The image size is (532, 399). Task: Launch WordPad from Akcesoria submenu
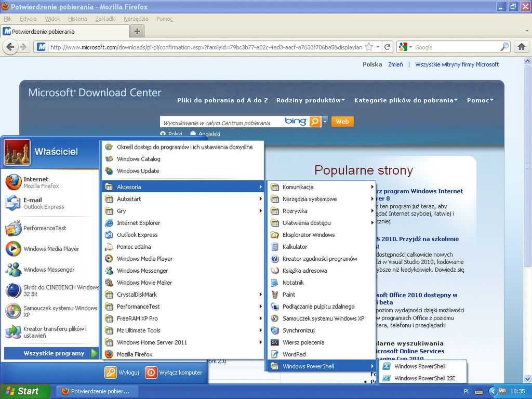tap(322, 354)
